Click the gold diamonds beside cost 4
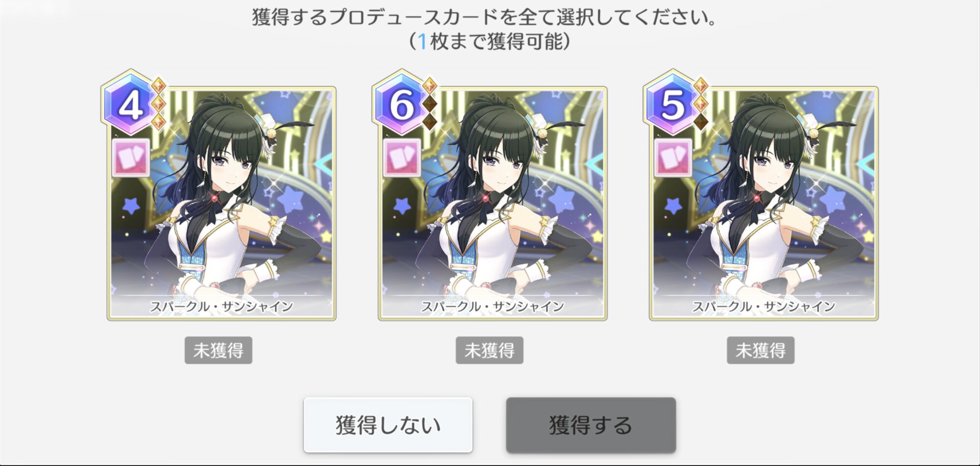This screenshot has width=980, height=466. 159,104
